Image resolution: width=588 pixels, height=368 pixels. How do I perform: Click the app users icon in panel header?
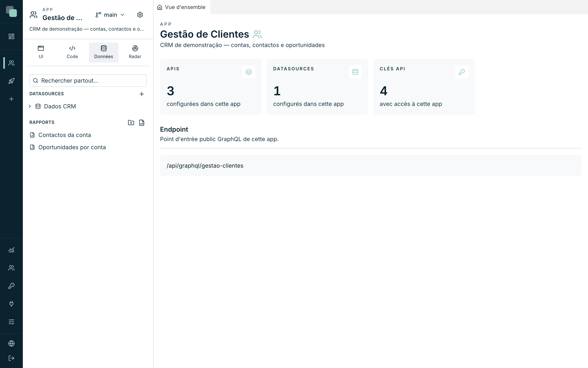point(33,15)
